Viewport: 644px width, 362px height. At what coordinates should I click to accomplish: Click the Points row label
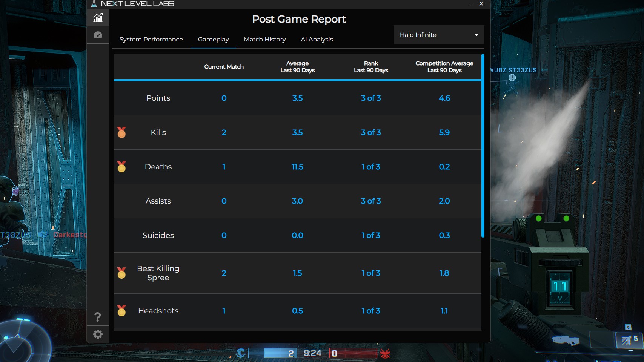158,98
